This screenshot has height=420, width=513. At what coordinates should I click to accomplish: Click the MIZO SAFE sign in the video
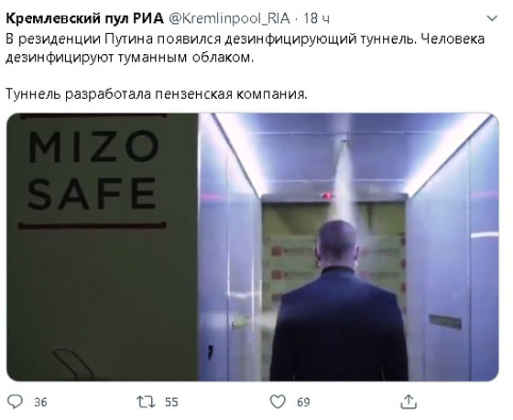93,170
